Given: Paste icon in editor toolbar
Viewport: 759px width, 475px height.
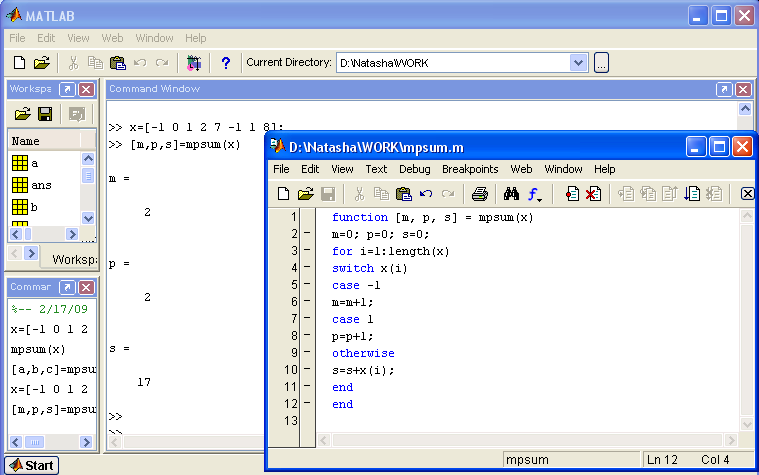Looking at the screenshot, I should pos(404,194).
